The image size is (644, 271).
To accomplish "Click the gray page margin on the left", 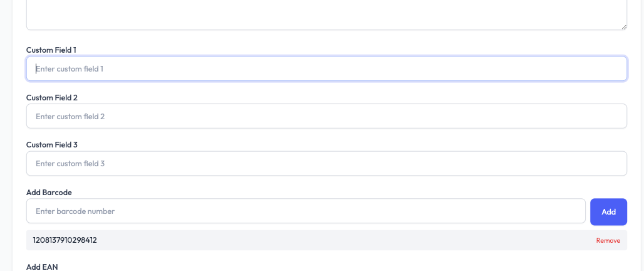I will click(x=6, y=125).
